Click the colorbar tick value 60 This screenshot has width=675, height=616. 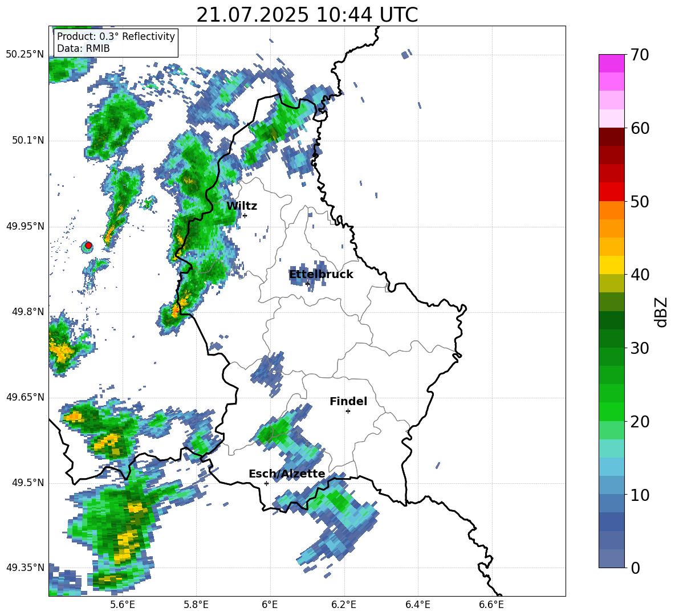[640, 128]
